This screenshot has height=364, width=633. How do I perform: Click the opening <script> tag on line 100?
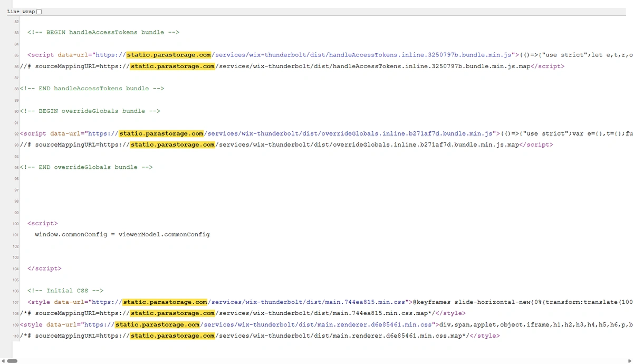(43, 224)
